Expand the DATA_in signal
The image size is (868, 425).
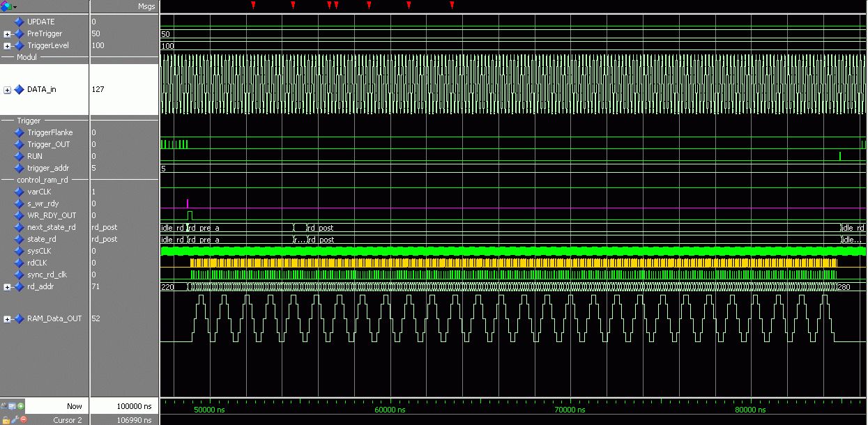(x=7, y=90)
